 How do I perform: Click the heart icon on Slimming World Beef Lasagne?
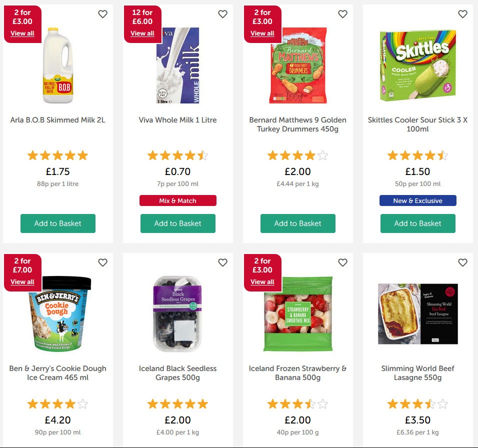(x=462, y=262)
